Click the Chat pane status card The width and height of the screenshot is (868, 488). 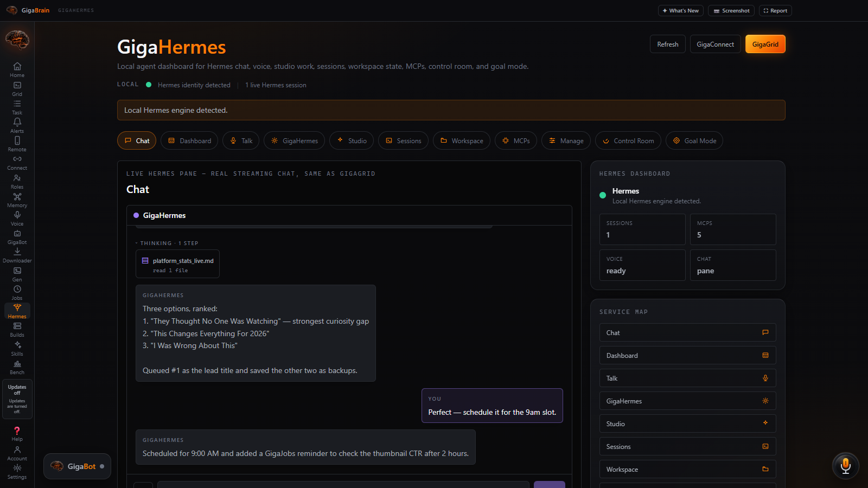click(733, 265)
